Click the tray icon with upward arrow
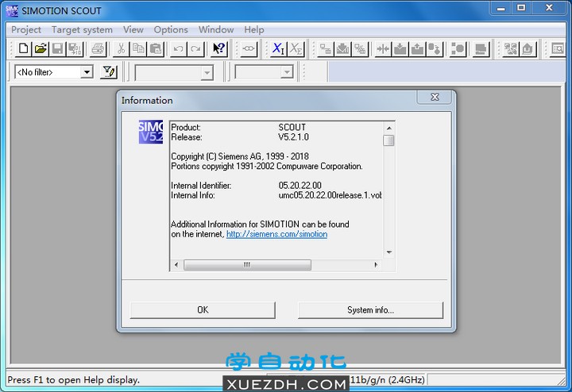Image resolution: width=572 pixels, height=392 pixels. pyautogui.click(x=417, y=48)
